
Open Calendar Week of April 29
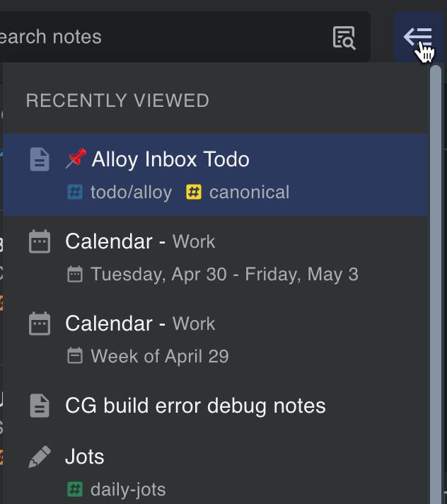[x=215, y=340]
